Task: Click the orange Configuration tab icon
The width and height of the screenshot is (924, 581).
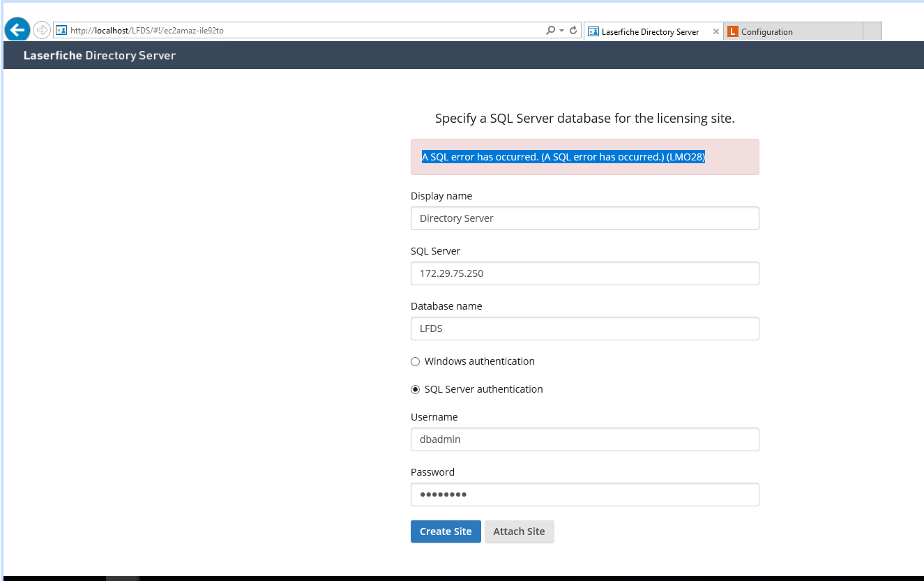Action: tap(732, 31)
